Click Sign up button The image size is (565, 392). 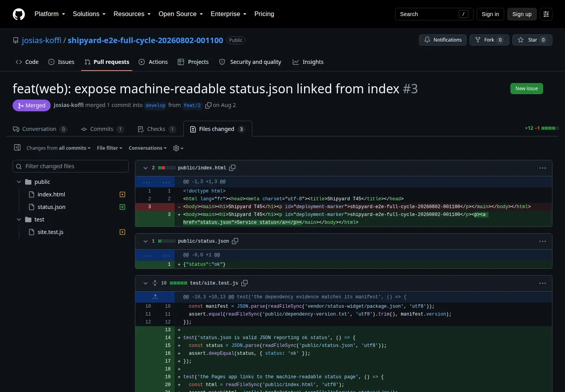[522, 14]
